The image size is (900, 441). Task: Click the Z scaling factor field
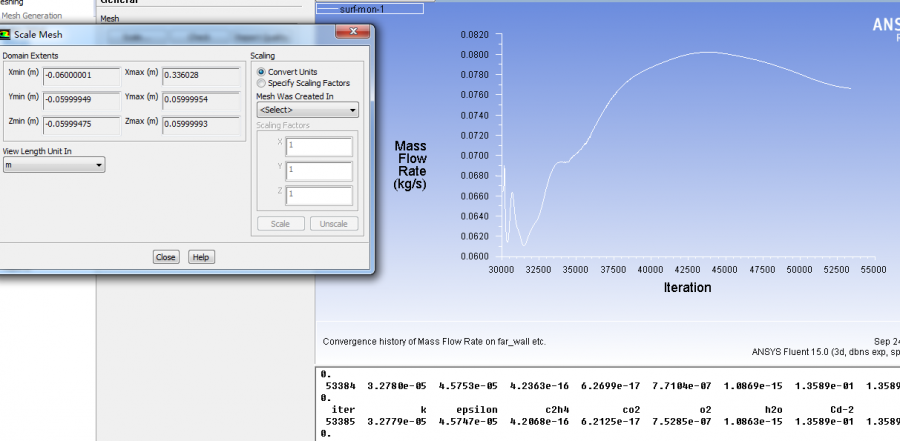tap(319, 195)
